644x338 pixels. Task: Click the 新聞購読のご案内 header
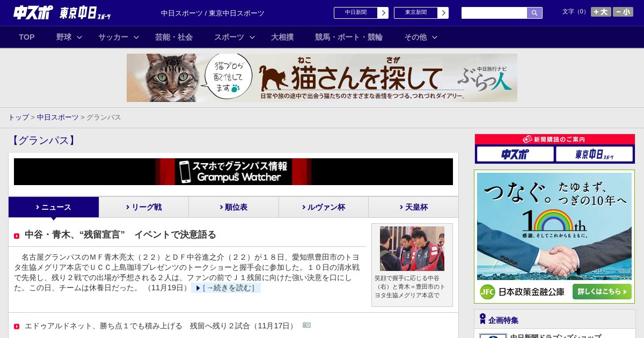pyautogui.click(x=554, y=139)
